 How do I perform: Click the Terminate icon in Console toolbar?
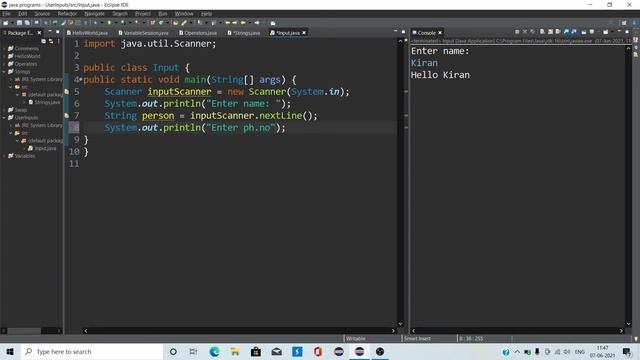click(x=517, y=32)
